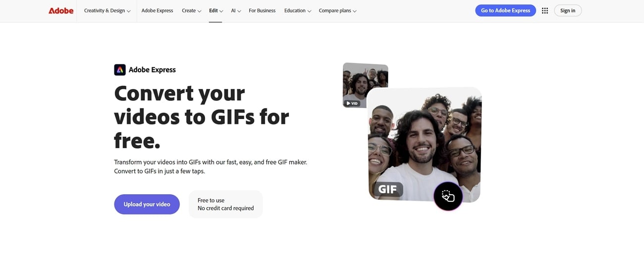Expand the AI menu
This screenshot has height=280, width=644.
(236, 11)
